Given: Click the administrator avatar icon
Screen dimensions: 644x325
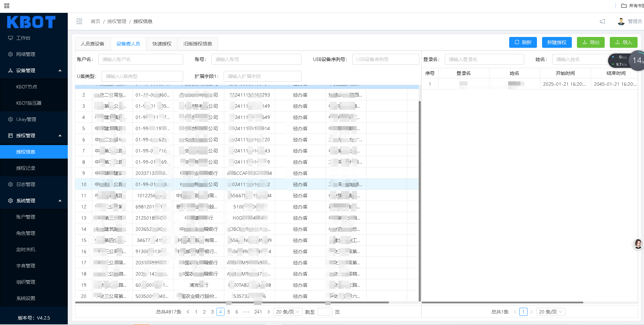Looking at the screenshot, I should point(621,21).
